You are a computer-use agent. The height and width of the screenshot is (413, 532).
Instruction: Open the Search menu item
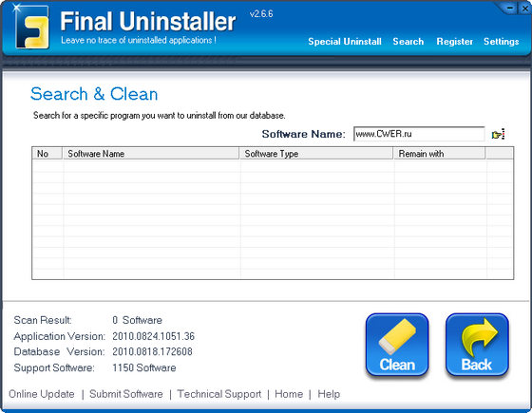[x=408, y=42]
